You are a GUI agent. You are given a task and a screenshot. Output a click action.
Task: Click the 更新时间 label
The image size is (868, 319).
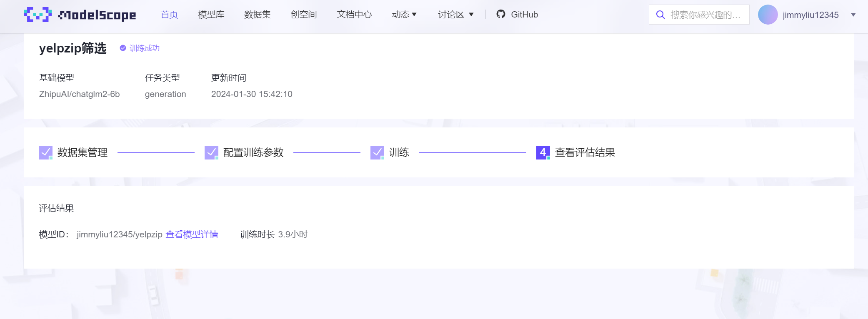(x=229, y=78)
